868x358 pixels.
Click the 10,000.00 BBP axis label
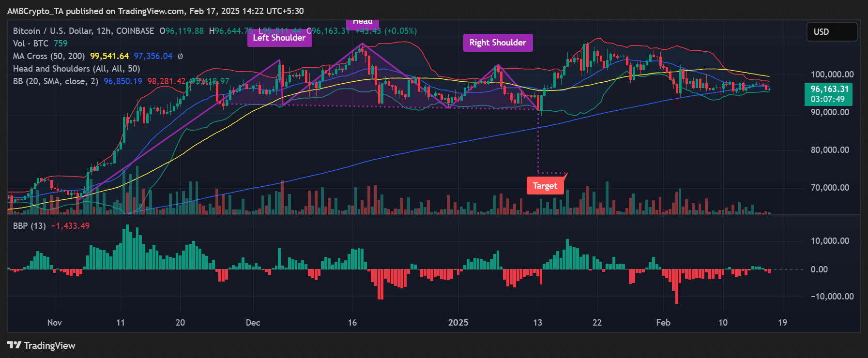(x=830, y=241)
